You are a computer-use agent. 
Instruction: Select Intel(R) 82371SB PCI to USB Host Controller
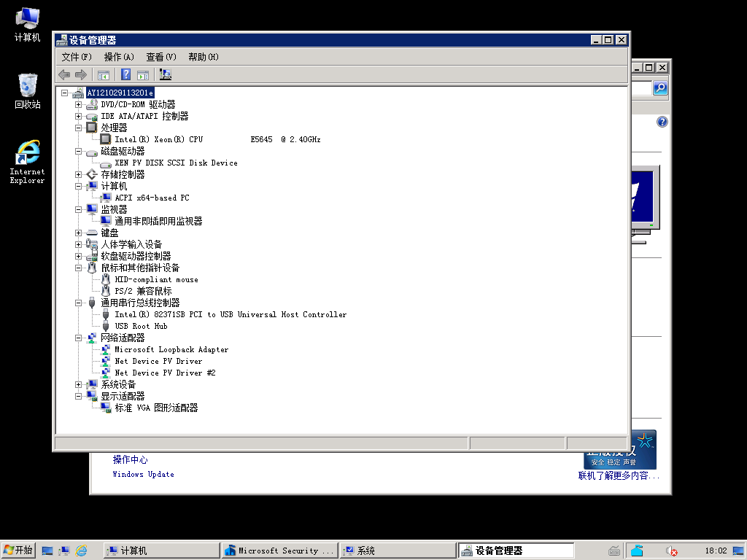point(231,315)
